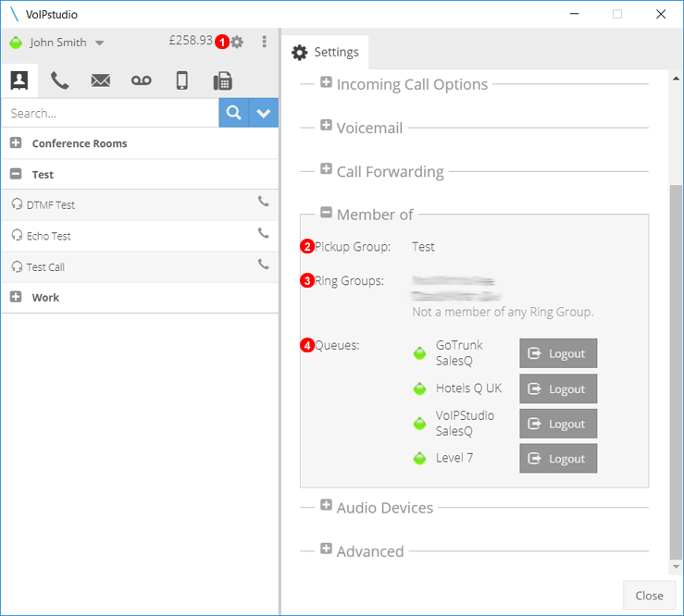
Task: Log out of Hotels Q UK queue
Action: [x=558, y=388]
